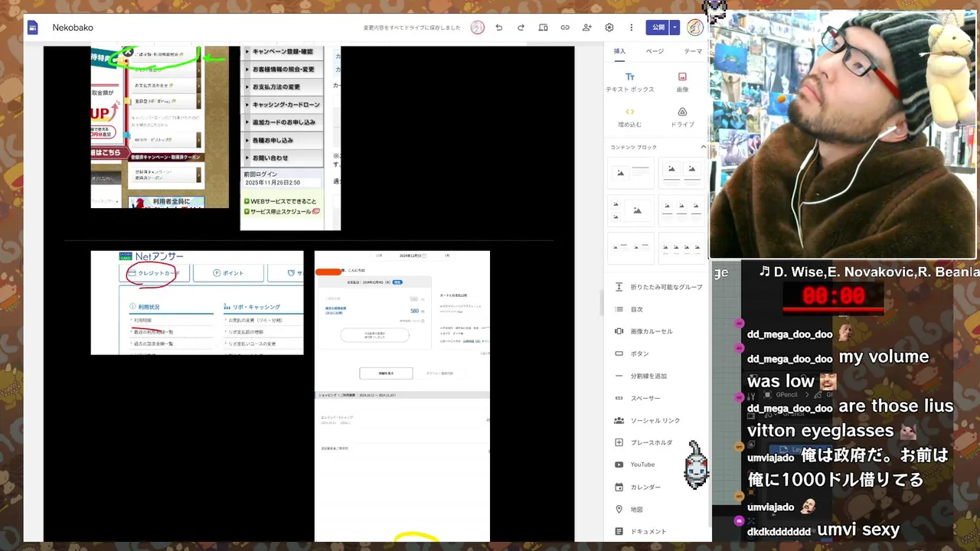Image resolution: width=980 pixels, height=551 pixels.
Task: Open the Google account avatar
Action: pos(695,28)
